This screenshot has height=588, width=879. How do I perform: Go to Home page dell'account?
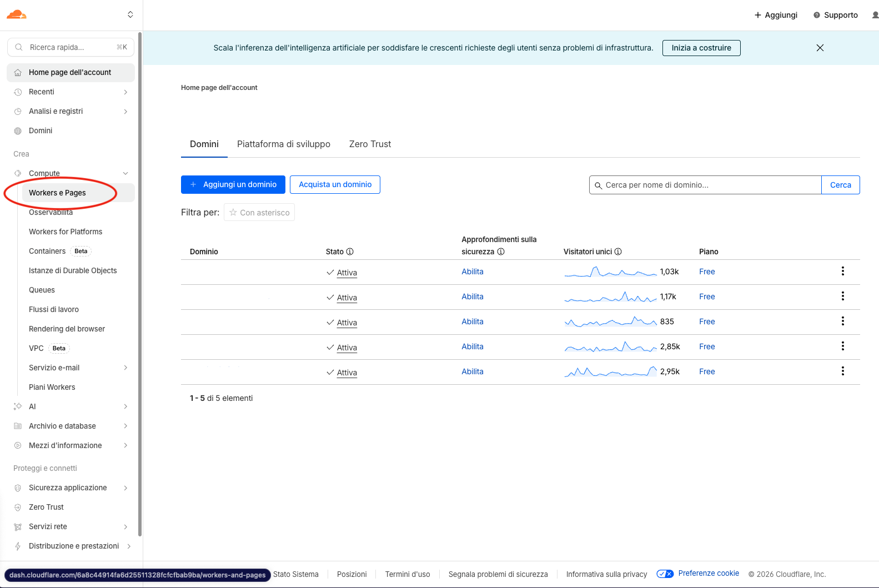coord(71,72)
